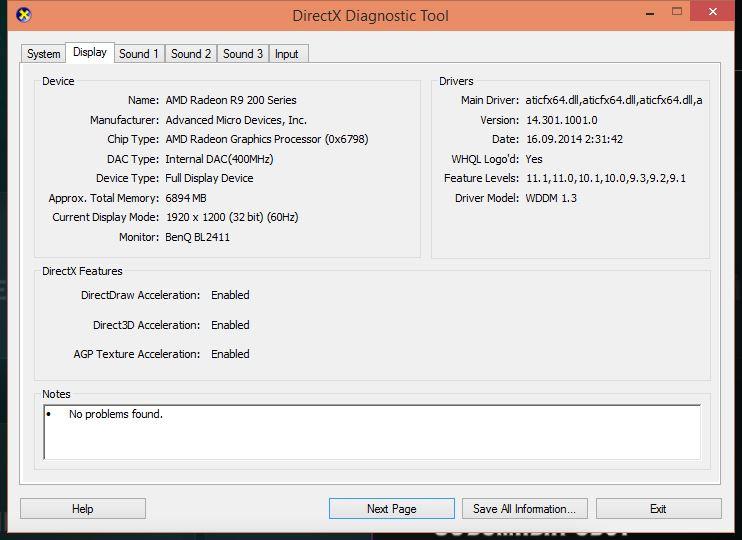The image size is (742, 540).
Task: Select the Display tab
Action: tap(90, 53)
